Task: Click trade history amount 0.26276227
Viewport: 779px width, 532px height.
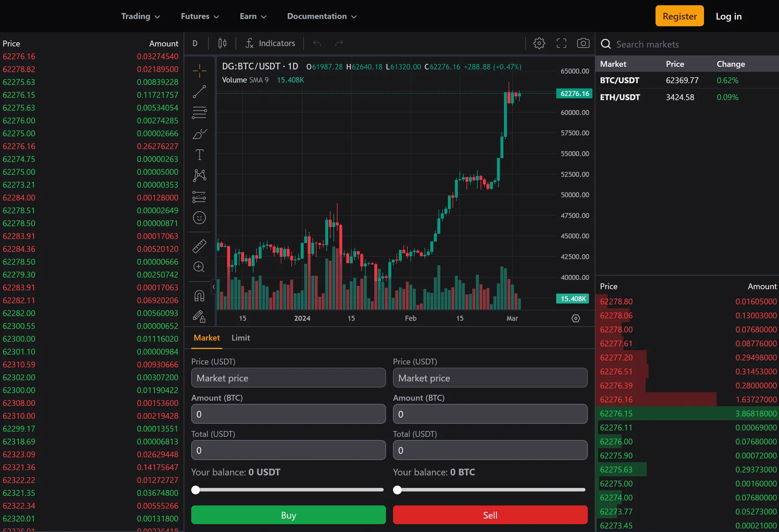Action: 158,146
